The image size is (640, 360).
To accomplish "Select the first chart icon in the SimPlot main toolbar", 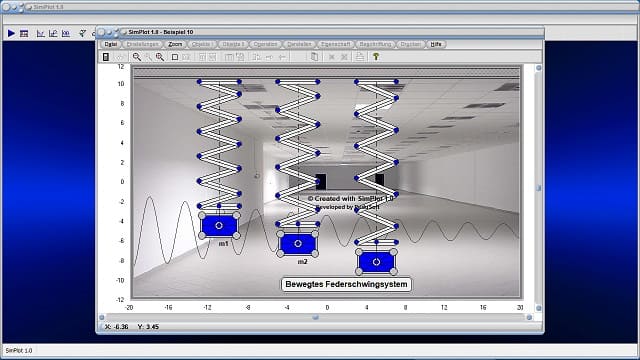I will tap(40, 33).
